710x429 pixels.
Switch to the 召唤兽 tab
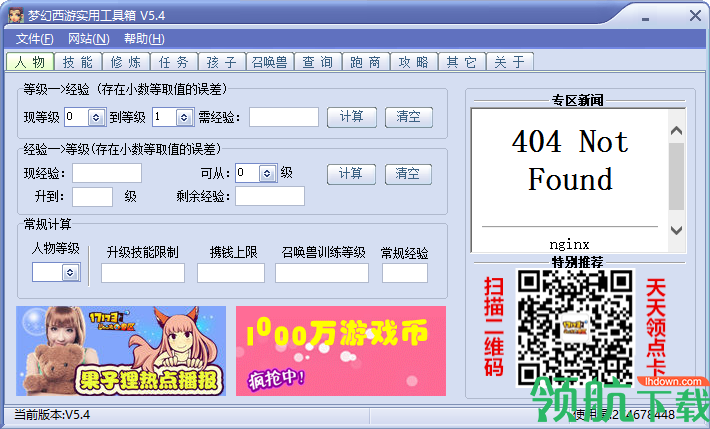pyautogui.click(x=270, y=62)
